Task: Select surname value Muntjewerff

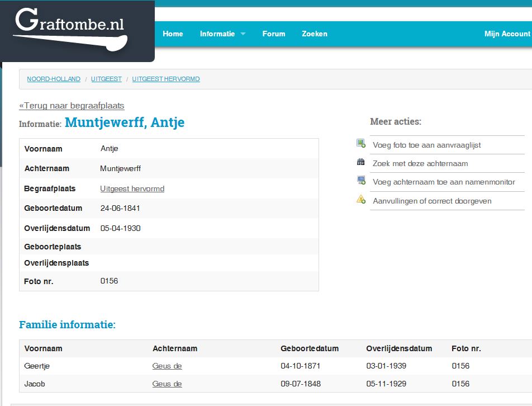Action: pos(120,168)
